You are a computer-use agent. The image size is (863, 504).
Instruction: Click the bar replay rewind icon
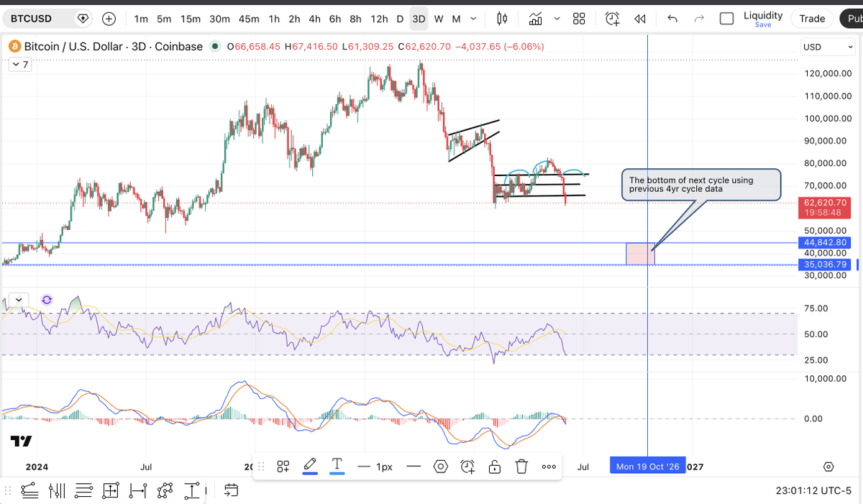(x=639, y=19)
